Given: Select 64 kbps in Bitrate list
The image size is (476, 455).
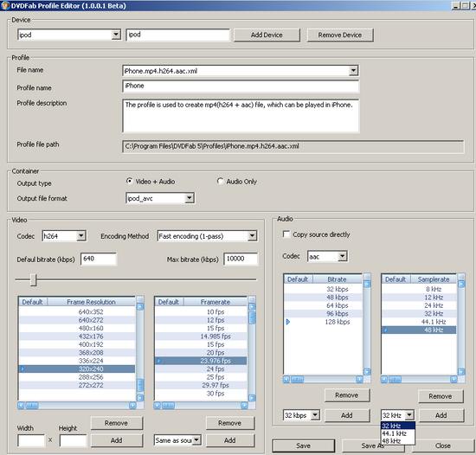Looking at the screenshot, I should (x=324, y=305).
